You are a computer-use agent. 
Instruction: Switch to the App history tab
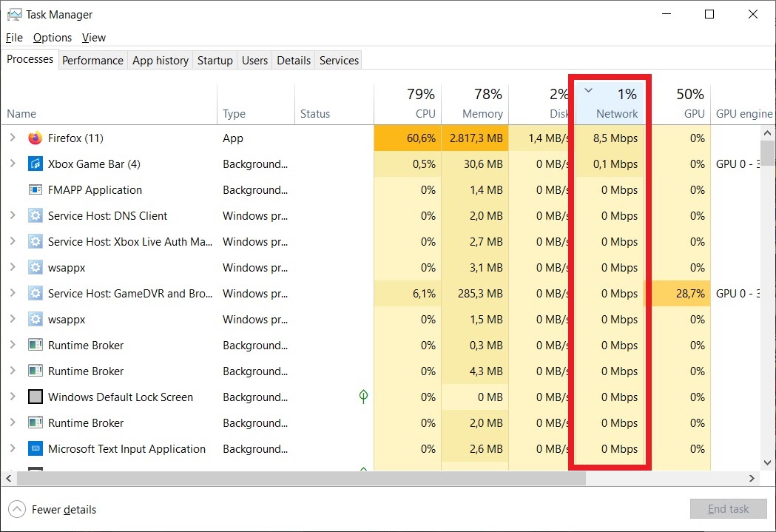point(161,61)
